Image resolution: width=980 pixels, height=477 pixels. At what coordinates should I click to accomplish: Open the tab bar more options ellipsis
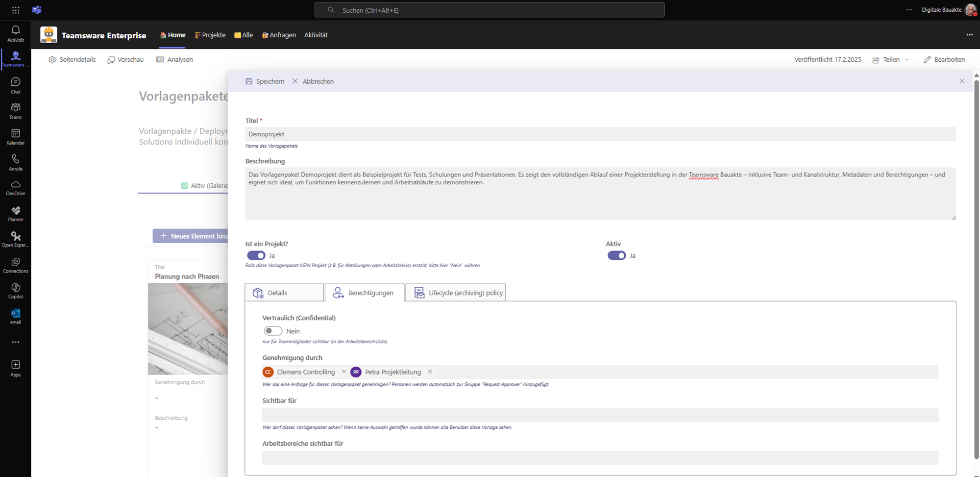click(969, 35)
